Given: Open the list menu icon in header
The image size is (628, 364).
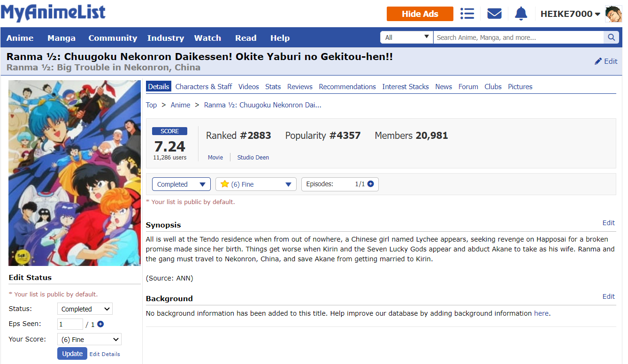Looking at the screenshot, I should 467,14.
